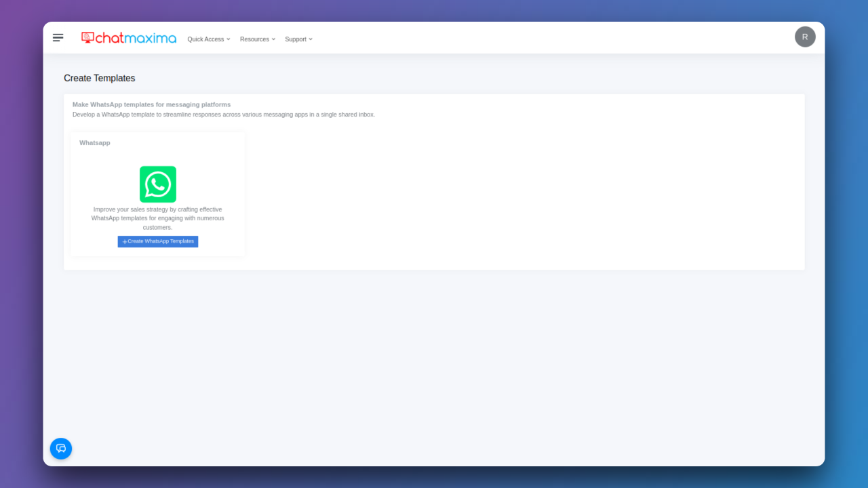868x488 pixels.
Task: Expand the Quick Access dropdown
Action: point(209,39)
